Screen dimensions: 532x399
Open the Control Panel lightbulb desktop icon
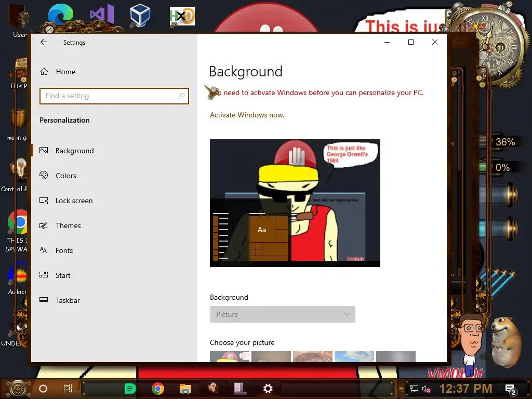point(20,170)
